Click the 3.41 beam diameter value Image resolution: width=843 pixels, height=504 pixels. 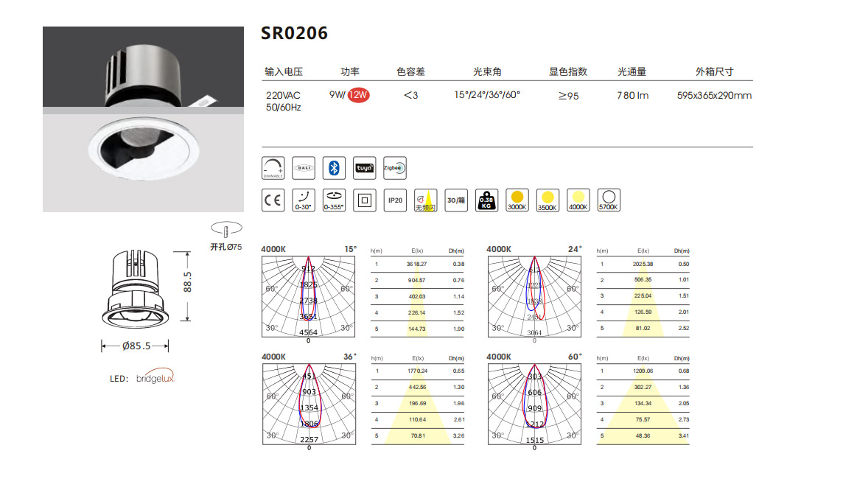tap(683, 435)
